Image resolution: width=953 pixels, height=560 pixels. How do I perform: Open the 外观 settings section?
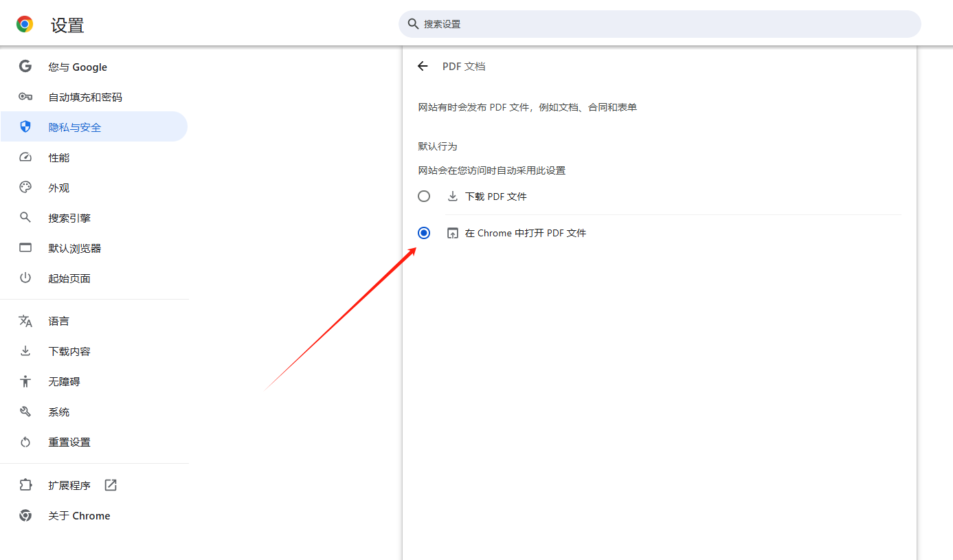pos(94,188)
